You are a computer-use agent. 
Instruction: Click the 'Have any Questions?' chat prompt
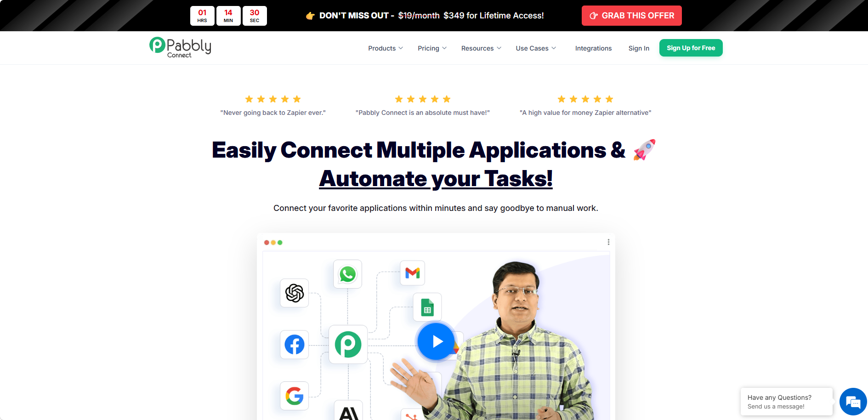coord(787,402)
